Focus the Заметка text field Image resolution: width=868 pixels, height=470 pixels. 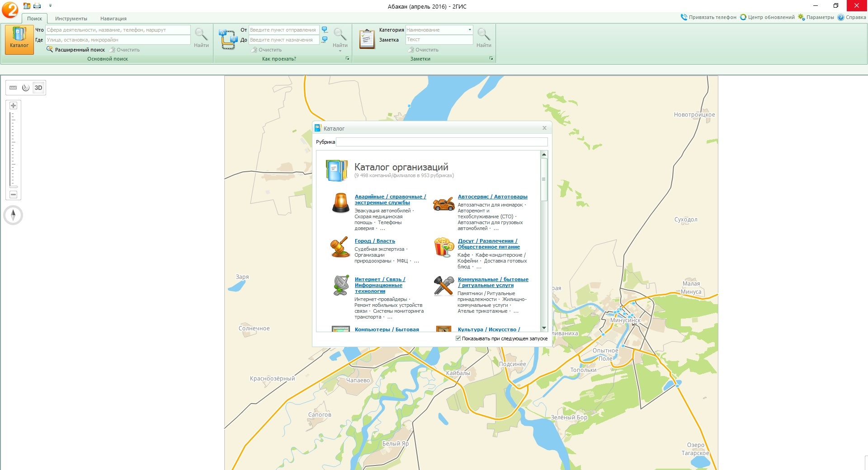point(439,40)
